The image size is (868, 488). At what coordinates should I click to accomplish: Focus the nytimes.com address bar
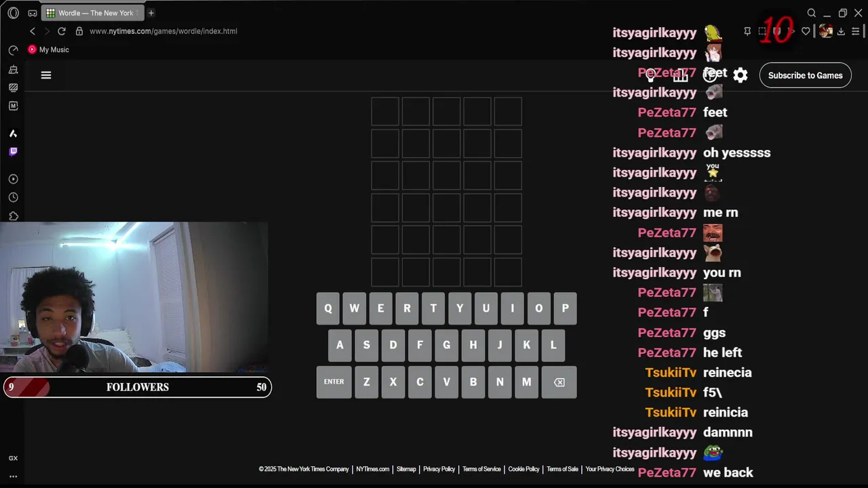click(163, 31)
